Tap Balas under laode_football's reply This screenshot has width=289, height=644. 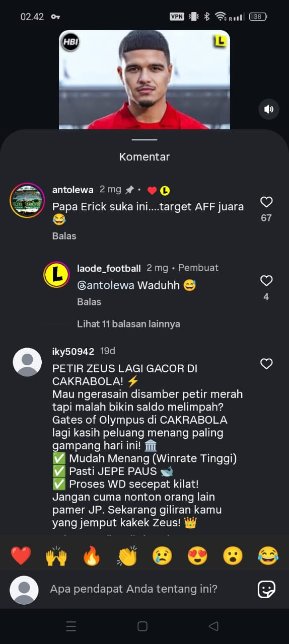pyautogui.click(x=89, y=302)
